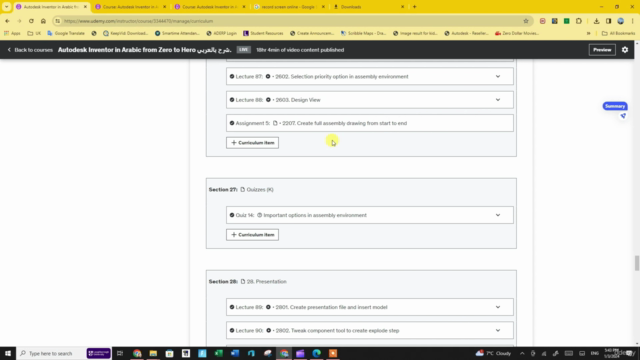
Task: Reload the page with the refresh icon
Action: 31,21
